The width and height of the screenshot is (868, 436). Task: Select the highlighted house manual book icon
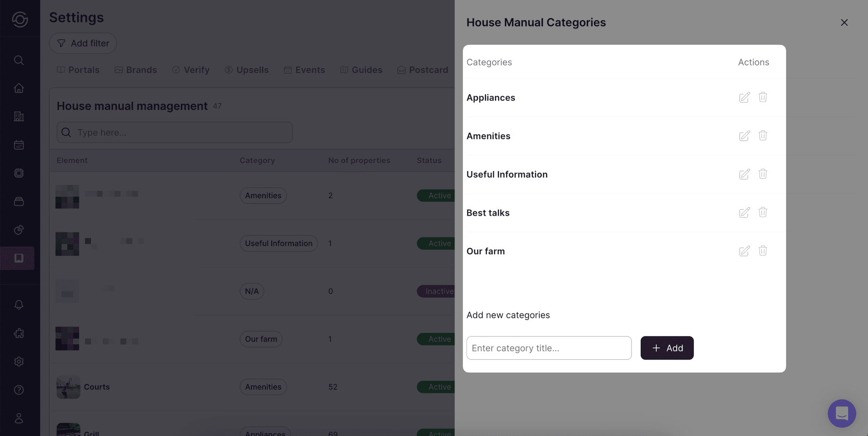(x=19, y=258)
